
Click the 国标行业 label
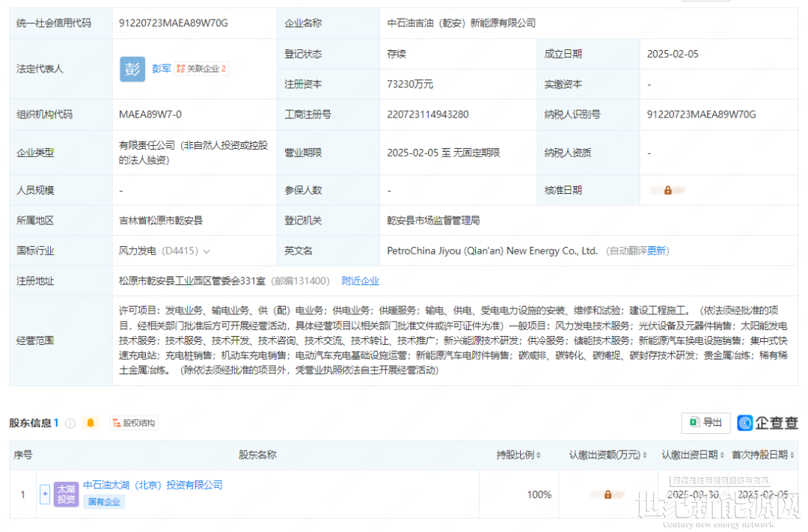tap(35, 251)
